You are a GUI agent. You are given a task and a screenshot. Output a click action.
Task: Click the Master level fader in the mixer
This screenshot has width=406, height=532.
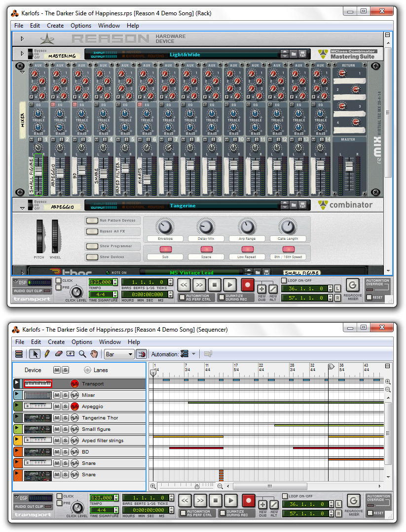pos(349,166)
